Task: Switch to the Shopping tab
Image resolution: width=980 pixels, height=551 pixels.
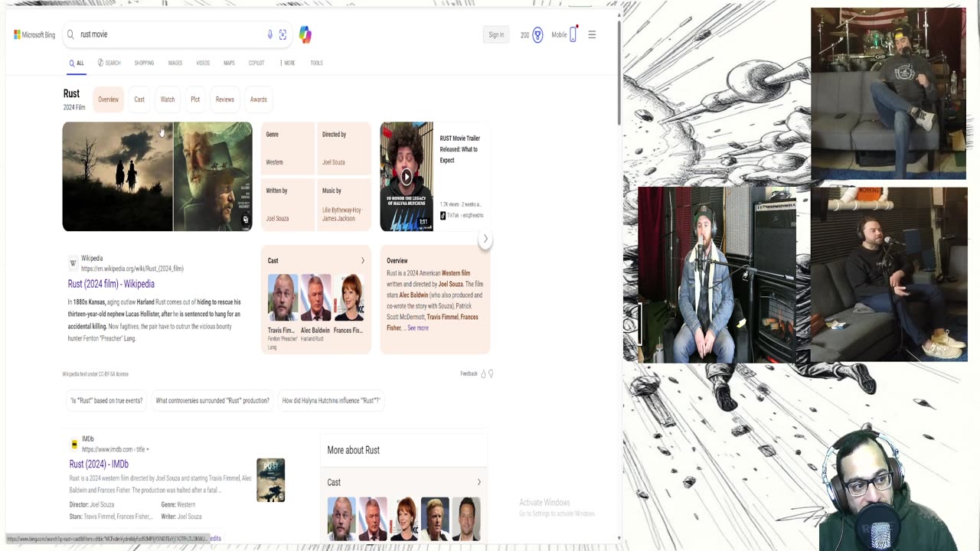Action: (144, 63)
